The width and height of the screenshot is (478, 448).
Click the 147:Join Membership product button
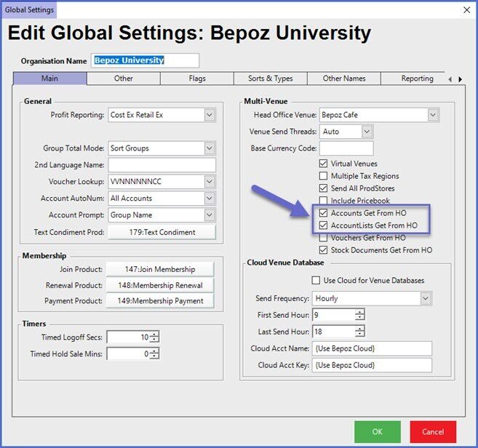161,268
